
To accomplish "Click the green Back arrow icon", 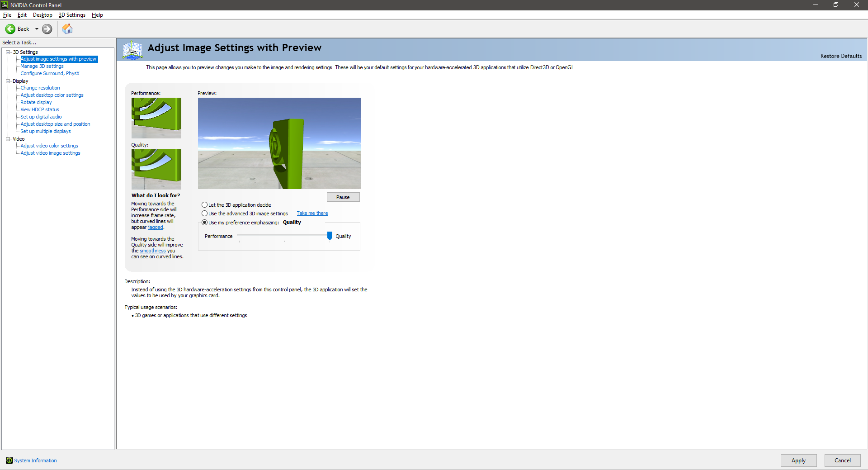I will click(10, 29).
